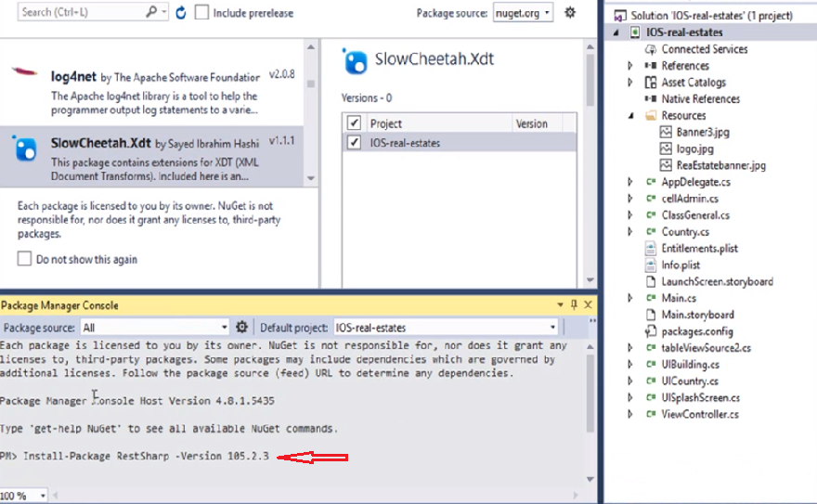Select Country.cs in Solution Explorer
This screenshot has height=504, width=817.
pos(685,232)
